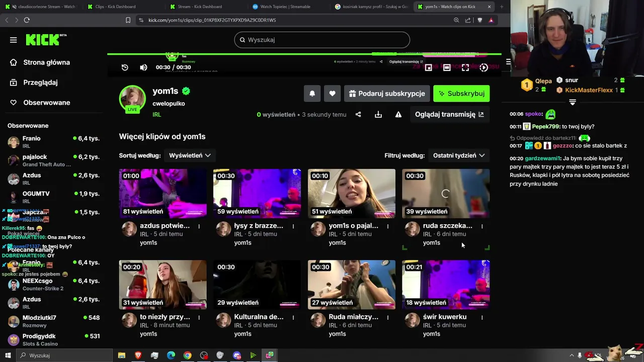Focus the Wyszukaj search field on Kick
Image resolution: width=644 pixels, height=362 pixels.
[322, 40]
